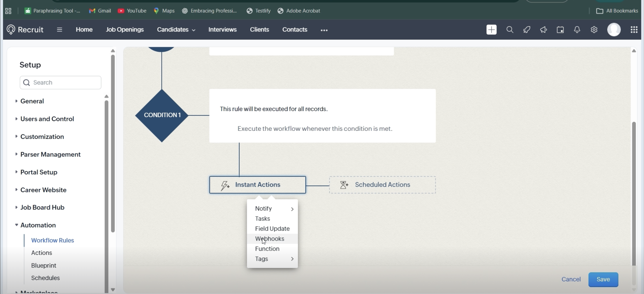Open the apps grid icon

tap(634, 30)
